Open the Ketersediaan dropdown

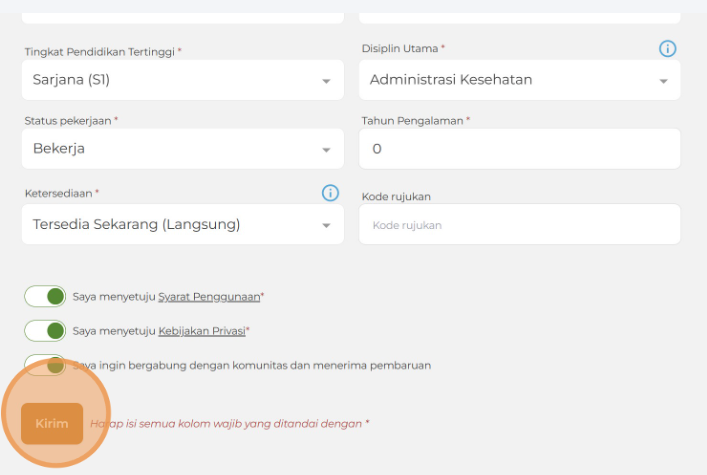170,225
